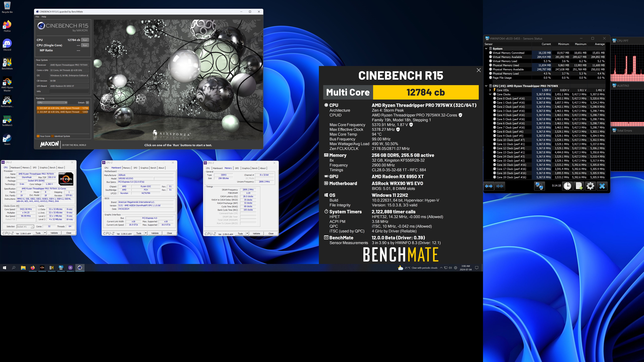Collapse the CPU [#0] Threadripper sensor group

click(x=486, y=86)
